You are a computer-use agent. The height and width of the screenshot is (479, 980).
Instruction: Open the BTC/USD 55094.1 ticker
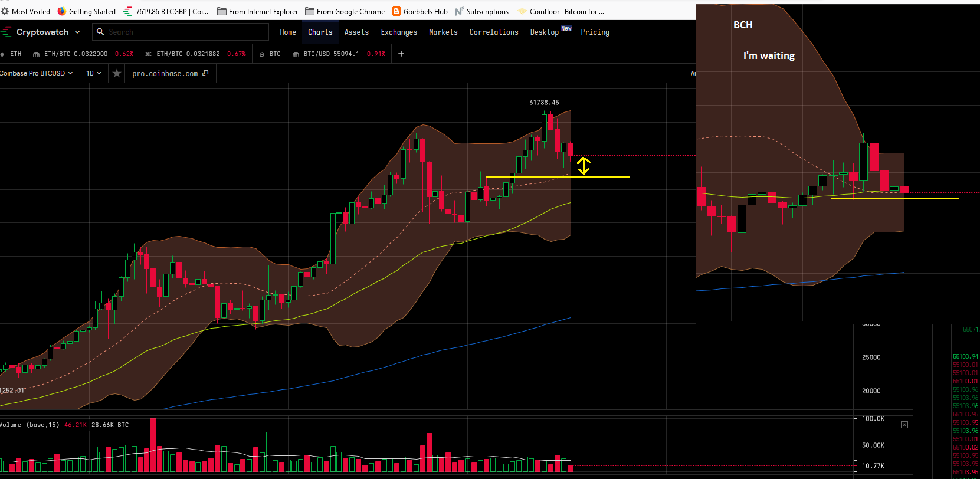point(339,54)
